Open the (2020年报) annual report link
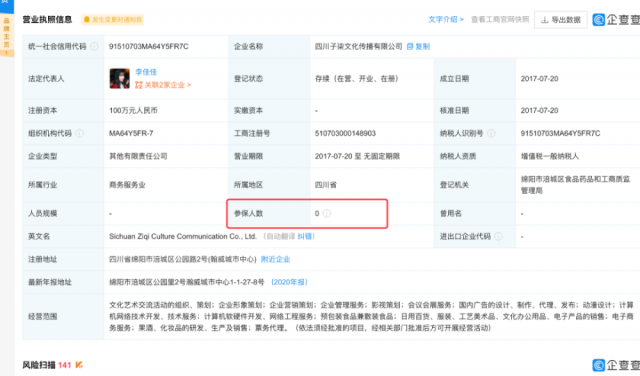The width and height of the screenshot is (640, 376). (289, 282)
